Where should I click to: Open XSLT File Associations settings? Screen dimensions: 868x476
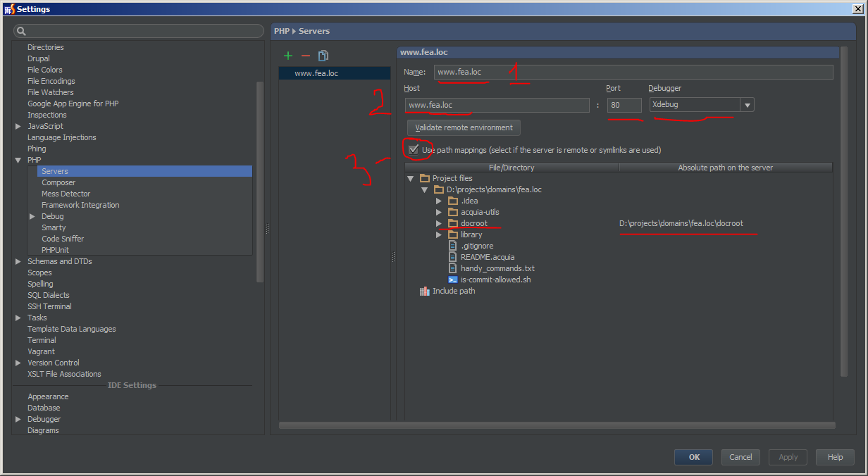pyautogui.click(x=64, y=374)
